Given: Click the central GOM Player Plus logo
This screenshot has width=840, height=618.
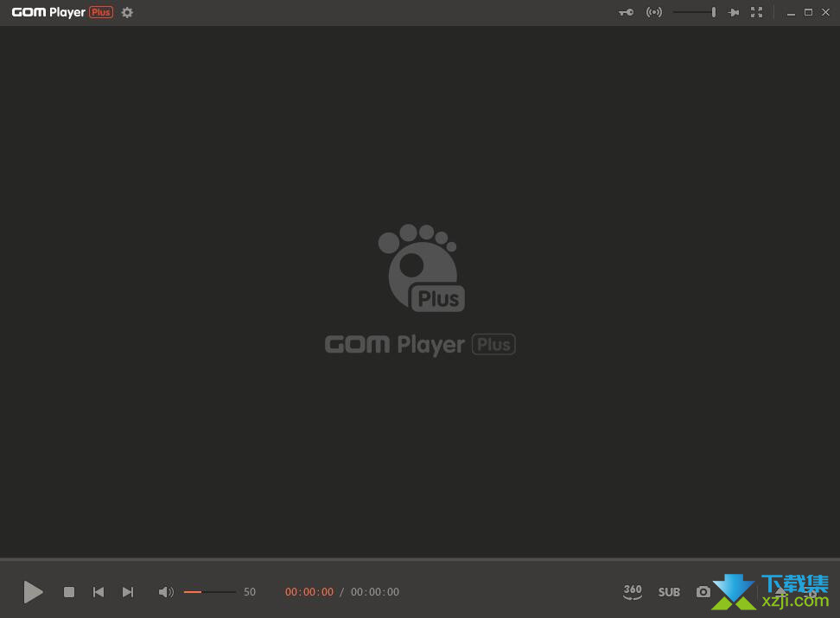Looking at the screenshot, I should (x=420, y=290).
